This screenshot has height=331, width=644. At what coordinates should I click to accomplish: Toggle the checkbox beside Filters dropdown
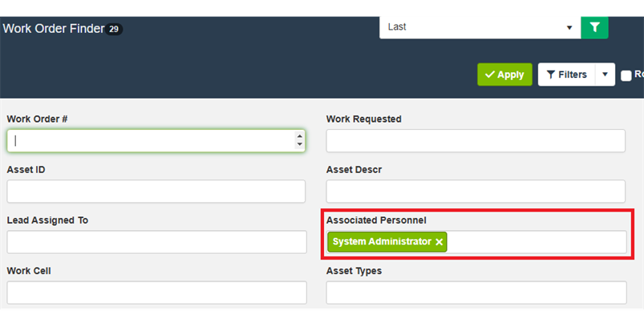tap(626, 75)
